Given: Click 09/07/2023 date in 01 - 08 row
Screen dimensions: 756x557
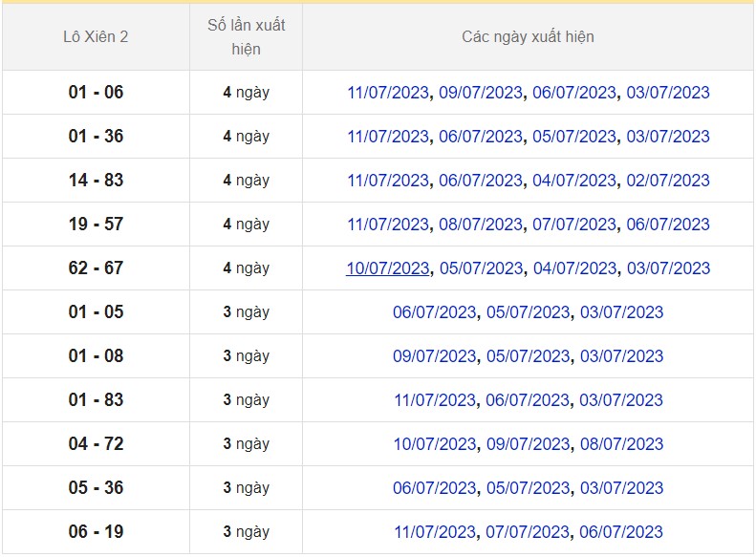Looking at the screenshot, I should tap(434, 356).
